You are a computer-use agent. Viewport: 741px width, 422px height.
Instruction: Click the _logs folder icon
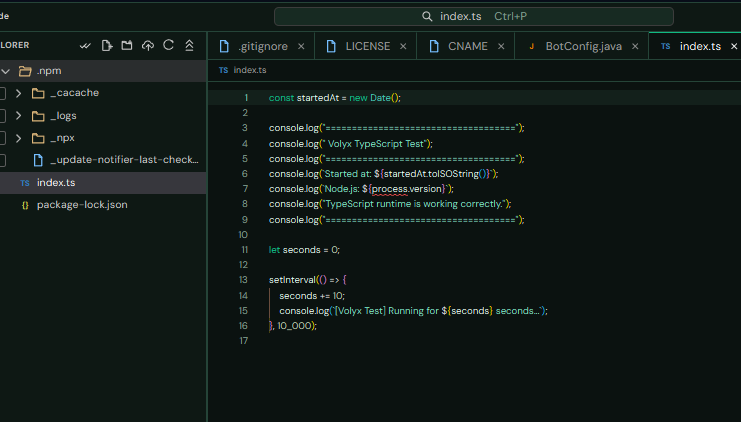[38, 116]
